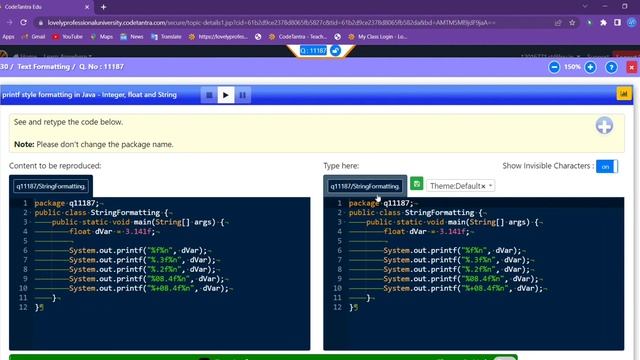The width and height of the screenshot is (640, 360).
Task: Close the CodeTantra Edu browser tab
Action: coord(87,7)
